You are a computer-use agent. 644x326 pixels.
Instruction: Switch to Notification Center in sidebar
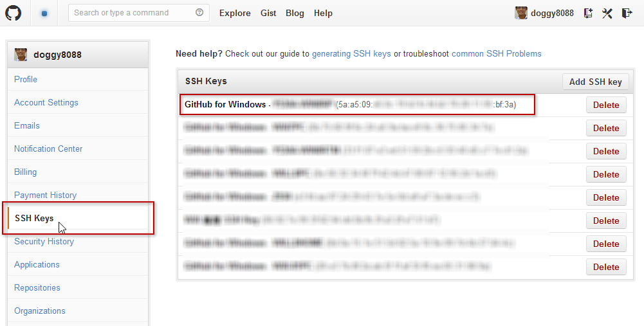click(48, 149)
